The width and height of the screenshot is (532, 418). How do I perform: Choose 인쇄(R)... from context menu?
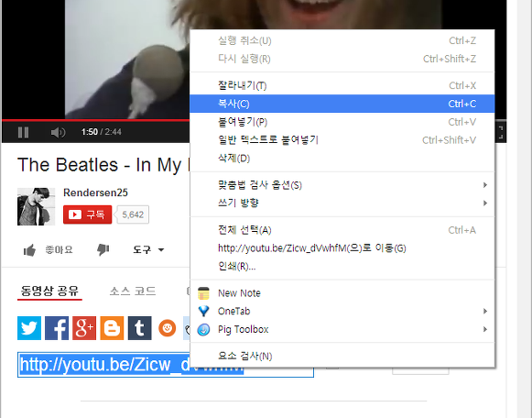(342, 266)
